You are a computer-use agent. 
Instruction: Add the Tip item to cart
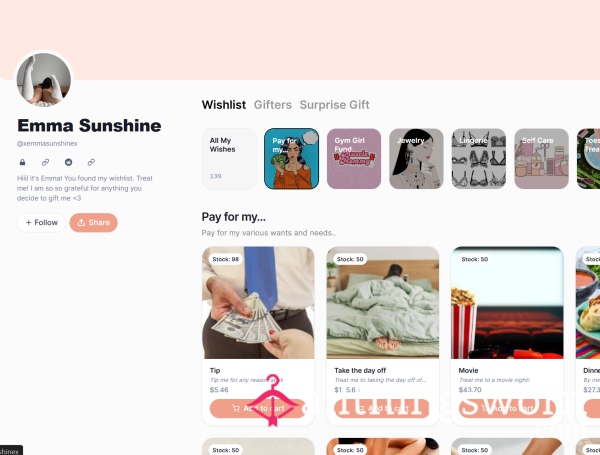click(x=258, y=409)
